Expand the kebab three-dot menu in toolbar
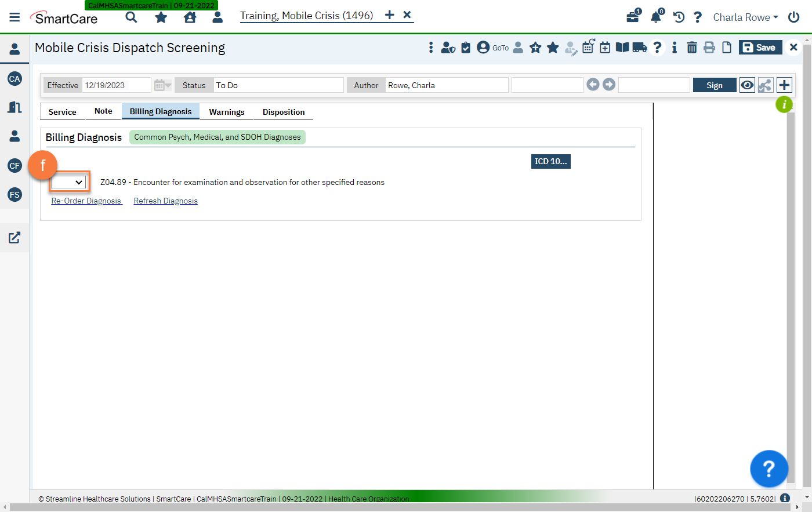The height and width of the screenshot is (512, 812). point(430,47)
